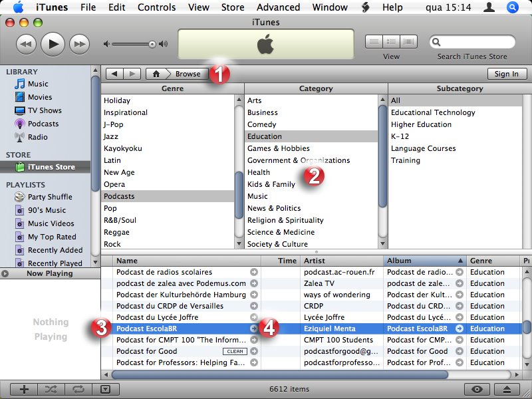Click the Sign In button
This screenshot has width=532, height=399.
(x=507, y=74)
